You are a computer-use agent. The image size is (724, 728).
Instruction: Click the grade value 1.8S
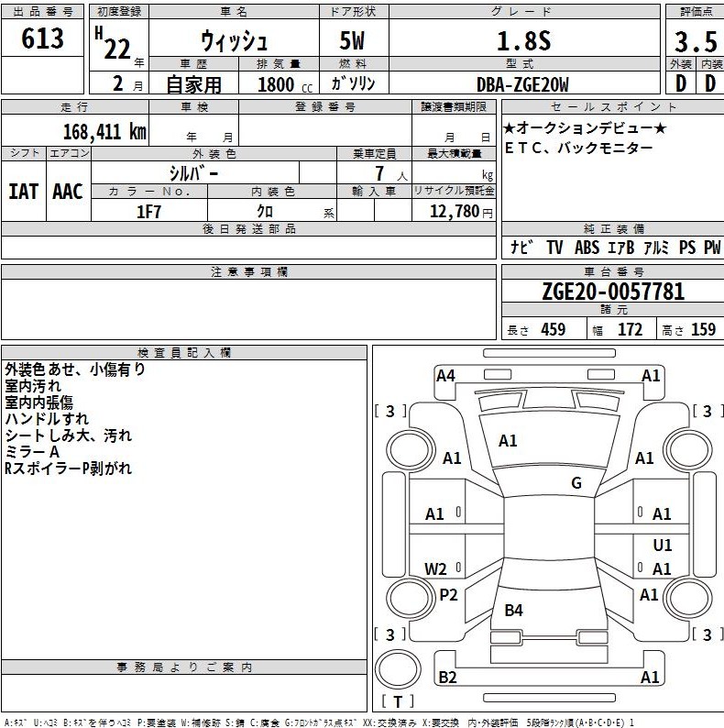click(x=523, y=40)
